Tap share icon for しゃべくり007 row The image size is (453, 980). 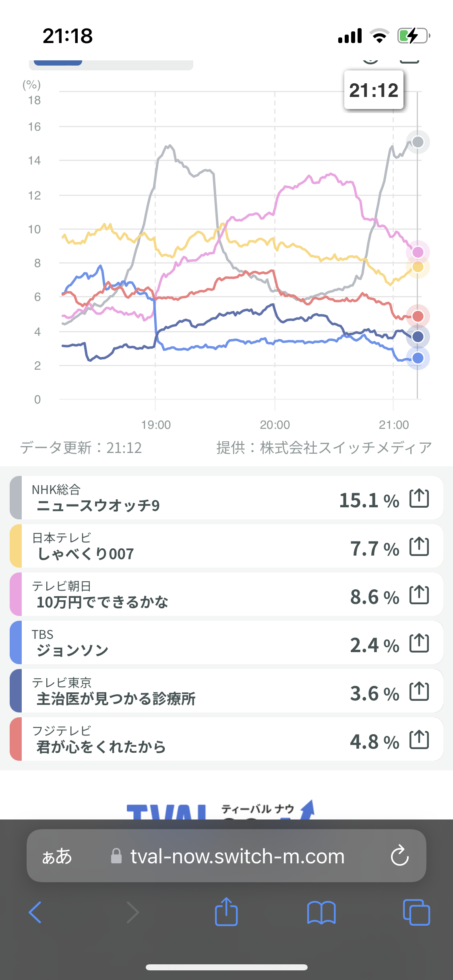click(x=419, y=547)
